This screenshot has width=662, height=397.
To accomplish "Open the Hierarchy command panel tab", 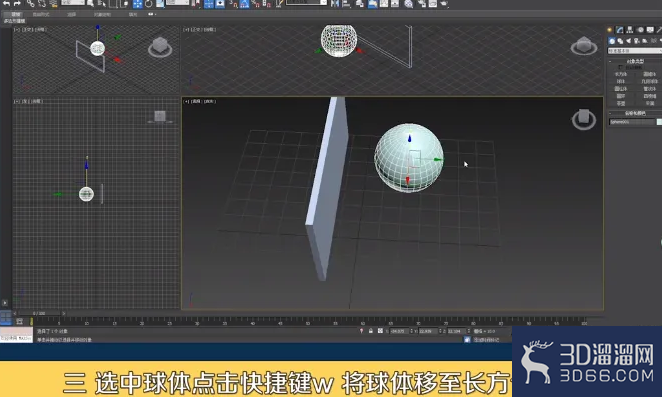I will [630, 30].
